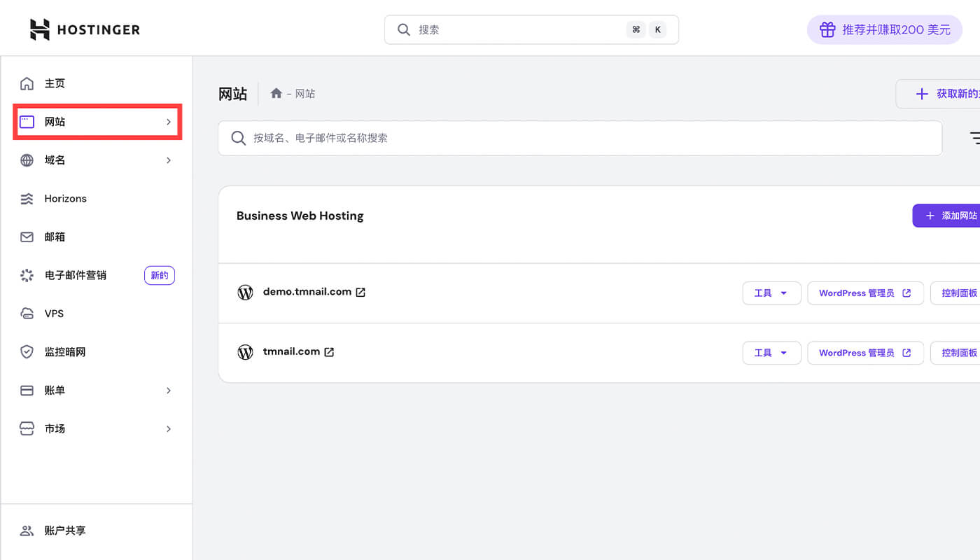The image size is (980, 560).
Task: Click the WordPress icon for demo.tmnail.com
Action: (x=245, y=293)
